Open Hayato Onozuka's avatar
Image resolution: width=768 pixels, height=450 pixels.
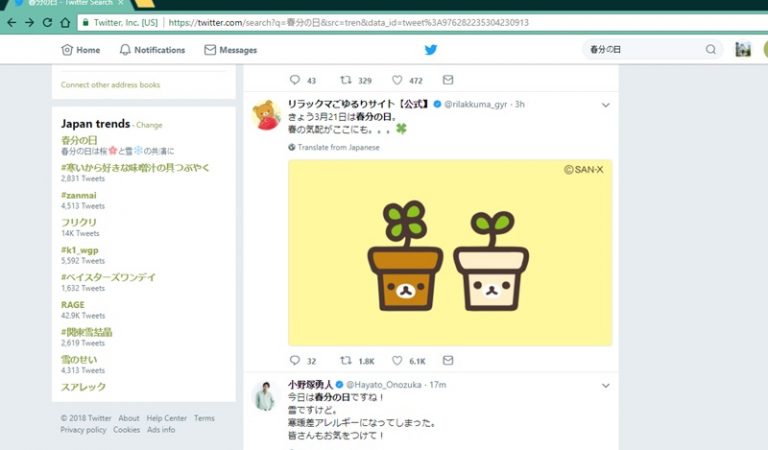tap(265, 396)
